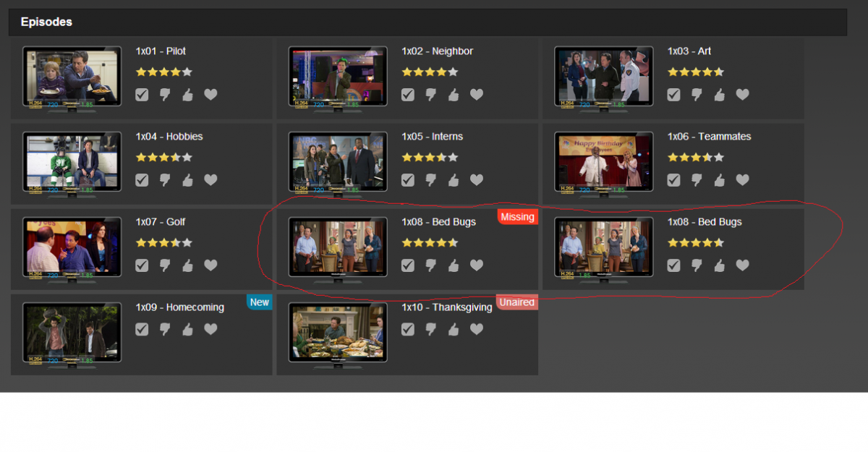Open the 1x10 - Thanksgiving episode title

click(x=447, y=307)
